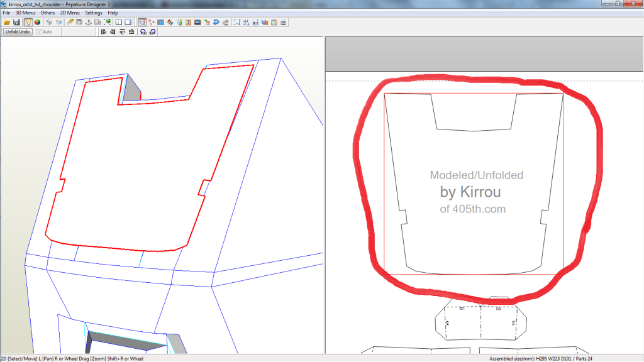Click the green-blue flaps icon

coord(179,22)
